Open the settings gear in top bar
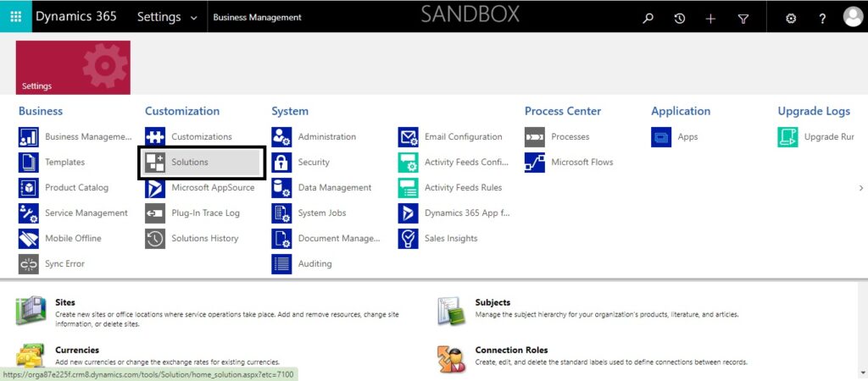The image size is (868, 381). 791,18
